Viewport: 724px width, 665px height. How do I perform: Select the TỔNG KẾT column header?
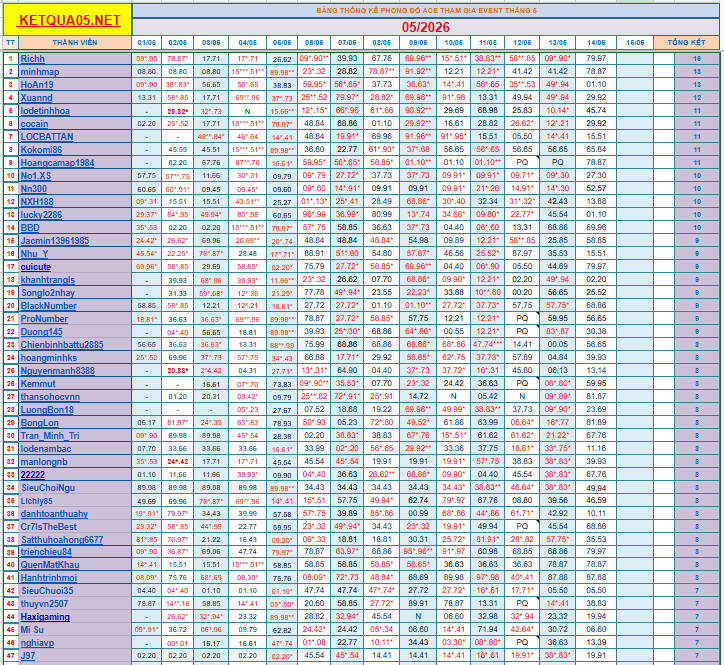(x=687, y=42)
